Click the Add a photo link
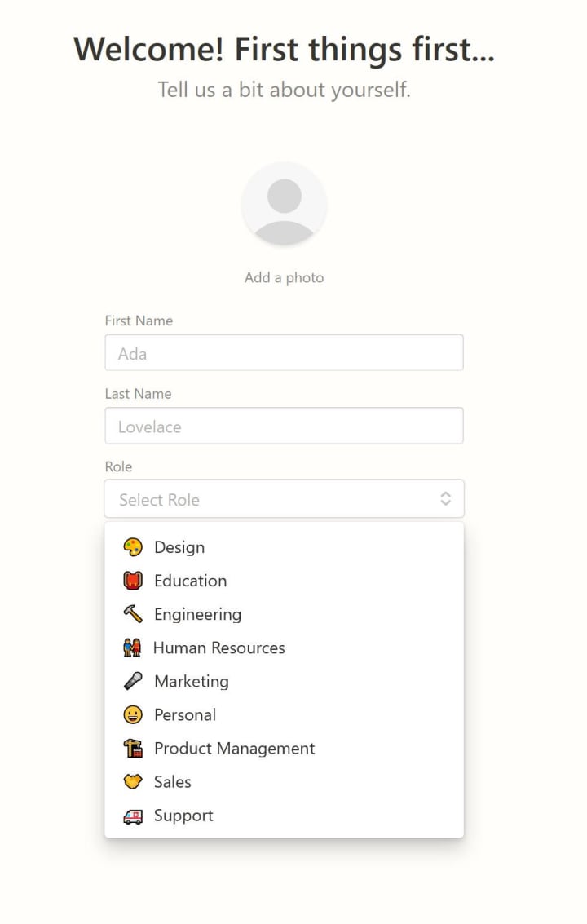The image size is (587, 924). pos(284,277)
